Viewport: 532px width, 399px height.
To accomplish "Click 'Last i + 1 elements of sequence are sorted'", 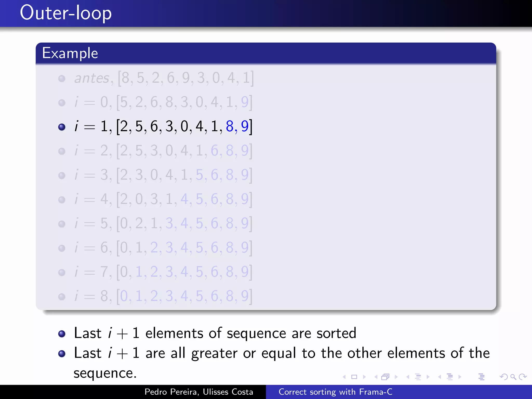I will (x=215, y=333).
